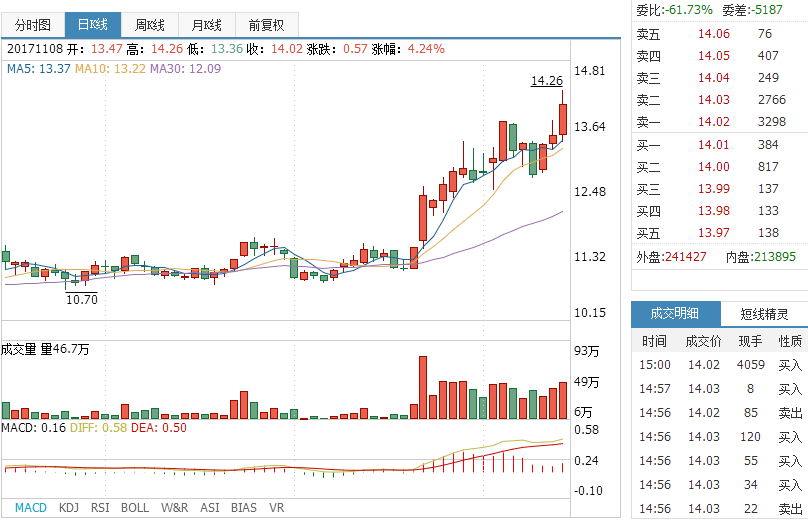808x522 pixels.
Task: Select the W&R indicator
Action: (174, 508)
